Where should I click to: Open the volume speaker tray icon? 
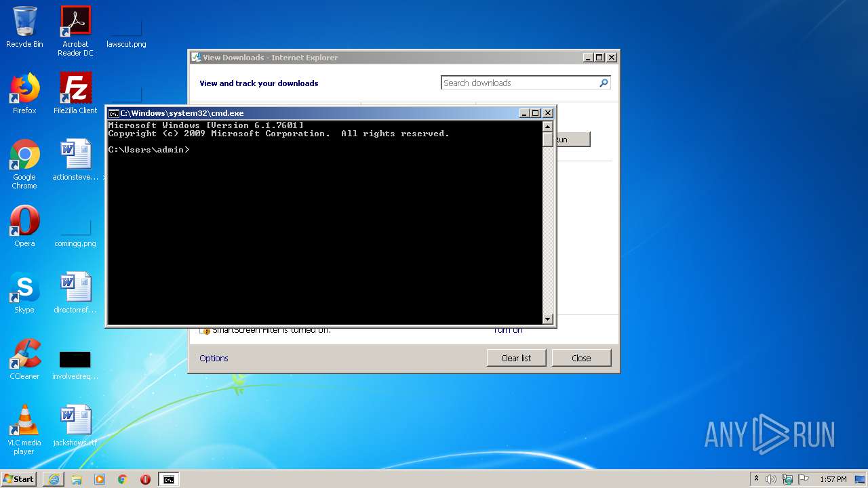pyautogui.click(x=771, y=479)
